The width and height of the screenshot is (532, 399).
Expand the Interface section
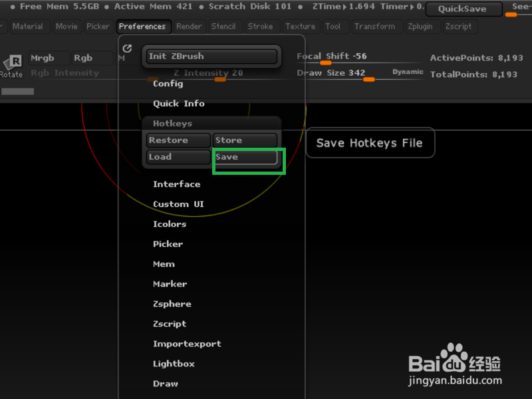coord(176,184)
